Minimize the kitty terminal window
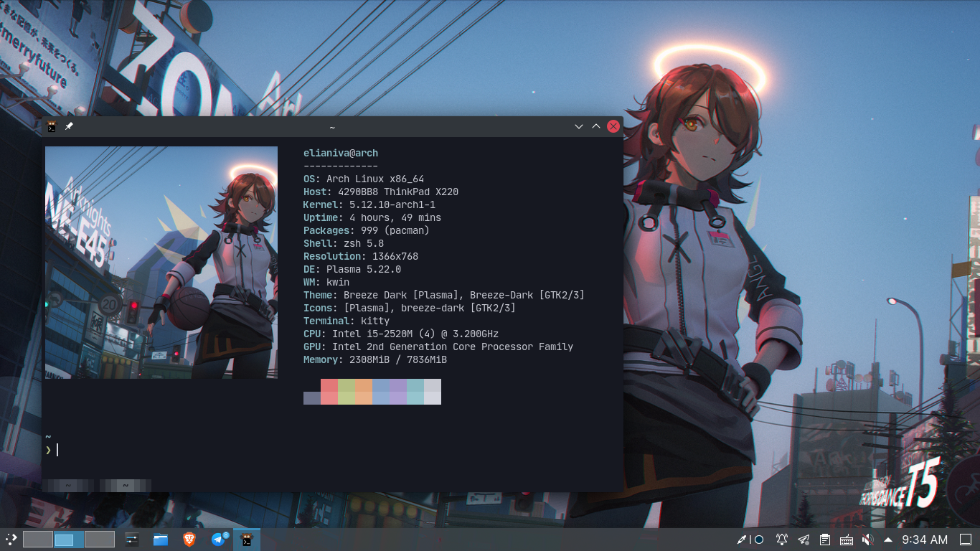Image resolution: width=980 pixels, height=551 pixels. coord(579,126)
